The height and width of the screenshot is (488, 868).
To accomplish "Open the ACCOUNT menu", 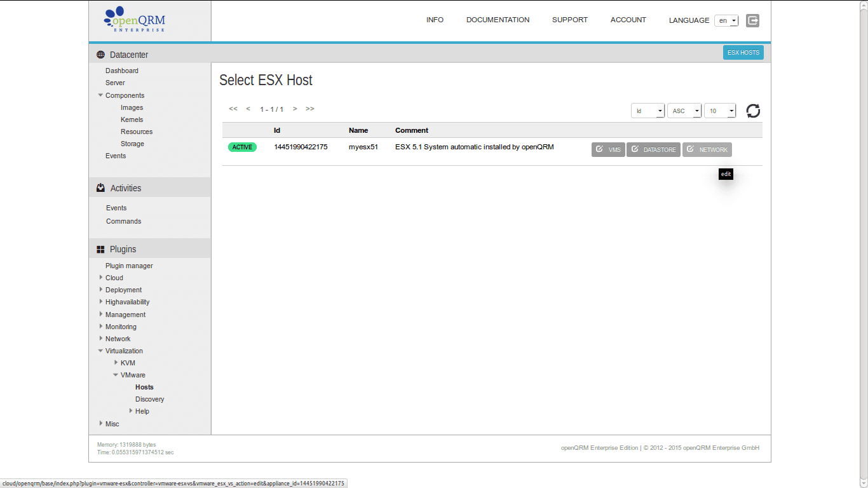I will tap(628, 20).
